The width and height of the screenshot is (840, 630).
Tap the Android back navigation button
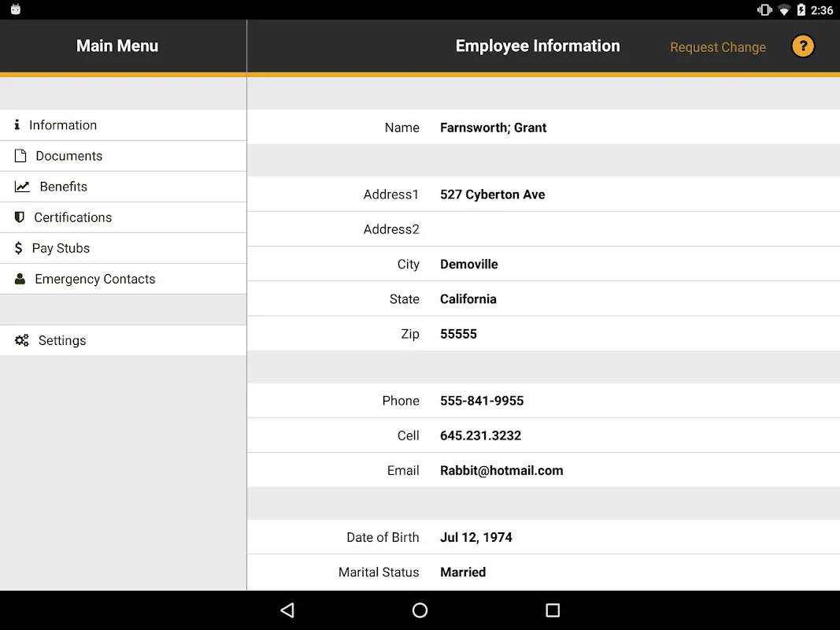point(287,610)
